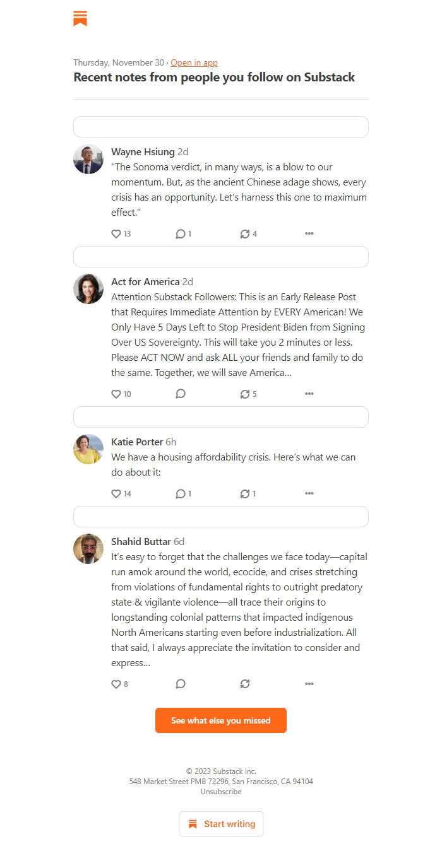The image size is (442, 868).
Task: Click the Unsubscribe link in footer
Action: [221, 792]
